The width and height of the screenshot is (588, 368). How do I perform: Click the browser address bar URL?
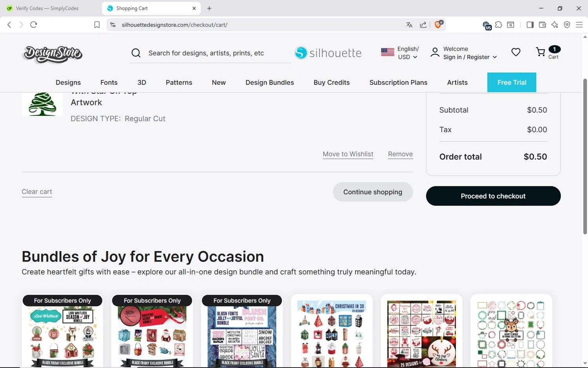pyautogui.click(x=175, y=25)
